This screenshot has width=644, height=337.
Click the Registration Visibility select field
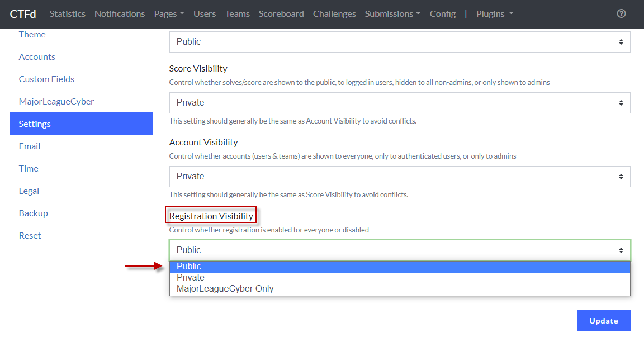click(x=400, y=250)
